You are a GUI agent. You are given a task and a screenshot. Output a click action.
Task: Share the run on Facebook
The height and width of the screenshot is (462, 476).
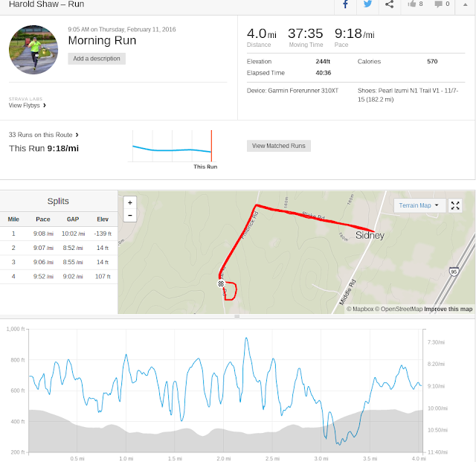pyautogui.click(x=345, y=4)
